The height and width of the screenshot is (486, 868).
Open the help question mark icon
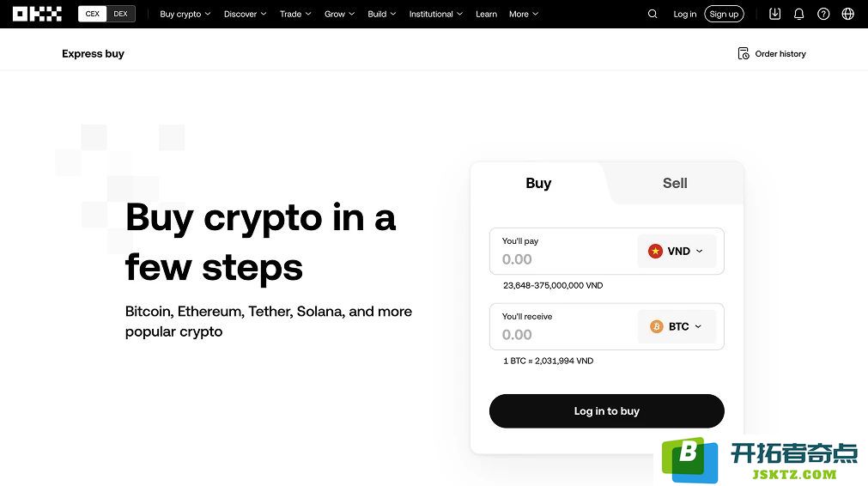[823, 14]
